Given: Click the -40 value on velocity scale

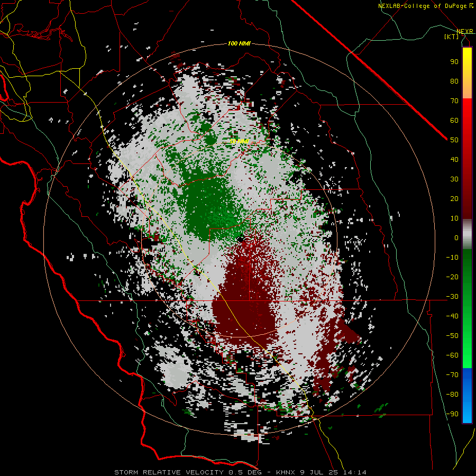Looking at the screenshot, I should 452,316.
